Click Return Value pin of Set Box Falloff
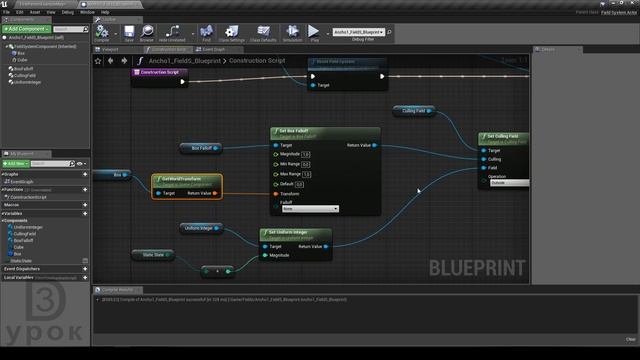640x360 pixels. [x=374, y=145]
